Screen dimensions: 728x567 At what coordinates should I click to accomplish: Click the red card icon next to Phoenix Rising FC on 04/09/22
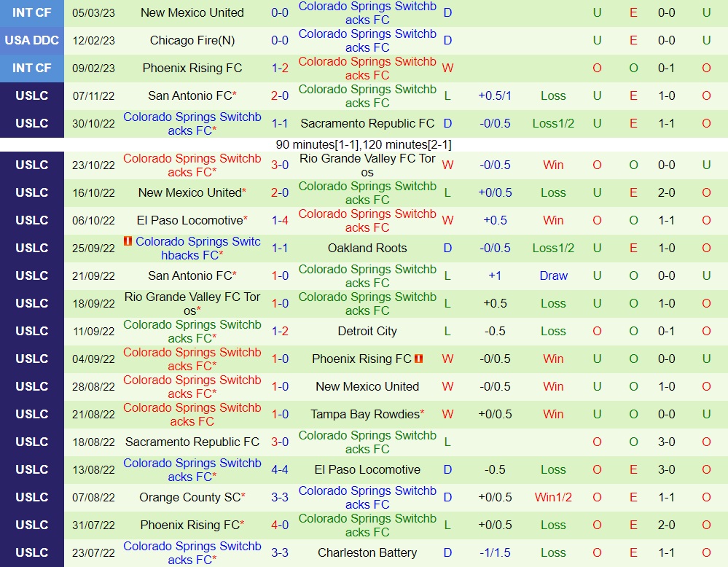point(419,359)
